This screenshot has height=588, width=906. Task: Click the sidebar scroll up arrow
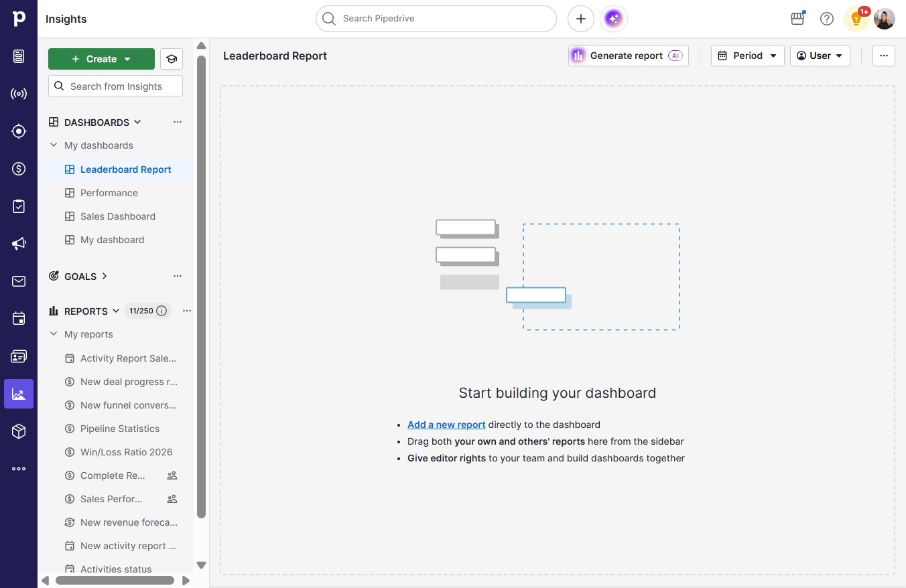tap(201, 46)
